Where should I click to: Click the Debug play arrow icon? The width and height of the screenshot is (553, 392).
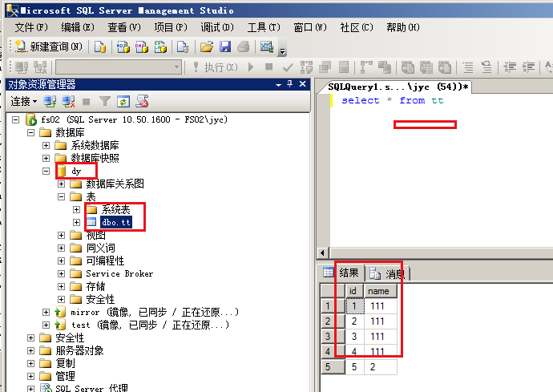pyautogui.click(x=251, y=67)
